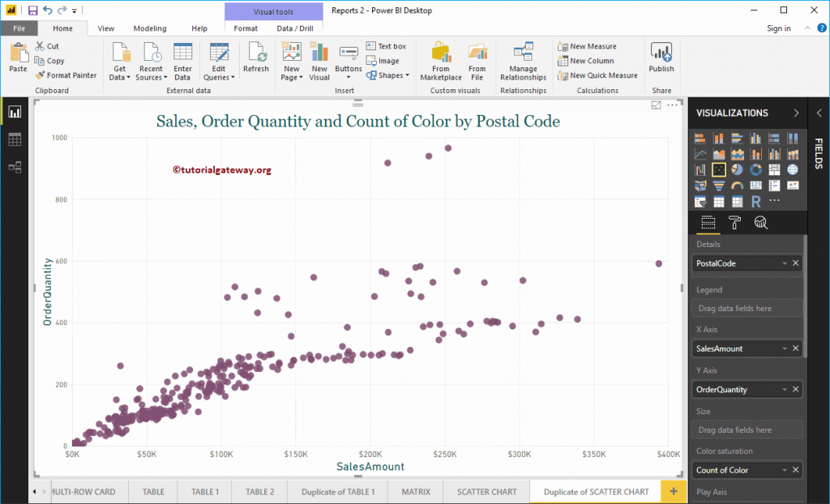Switch to the Modeling ribbon tab
The width and height of the screenshot is (830, 504).
pyautogui.click(x=149, y=27)
